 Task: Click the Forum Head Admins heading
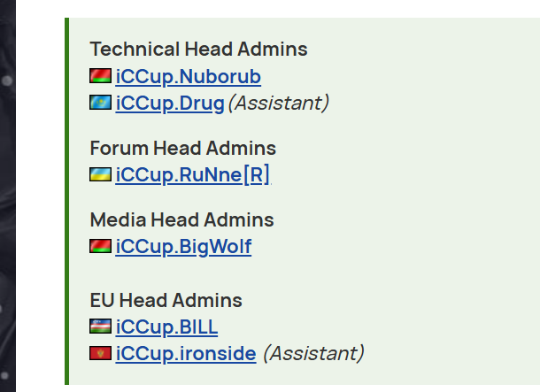point(183,148)
